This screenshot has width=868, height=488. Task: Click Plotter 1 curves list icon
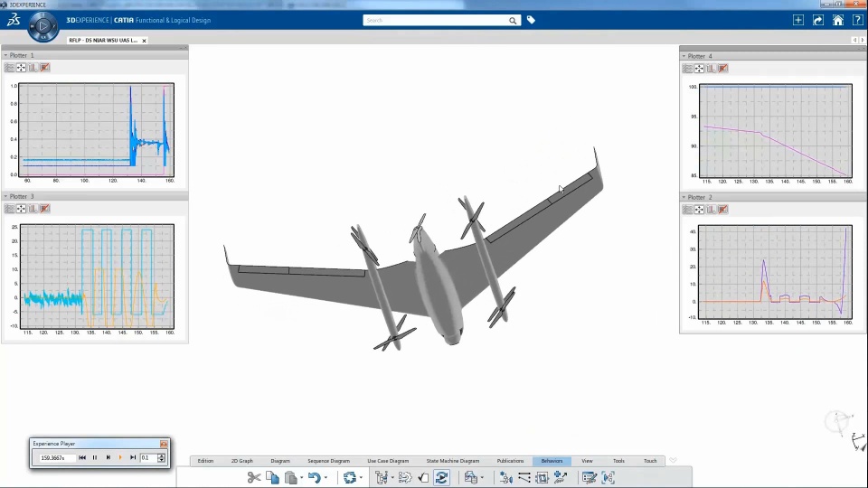[9, 68]
